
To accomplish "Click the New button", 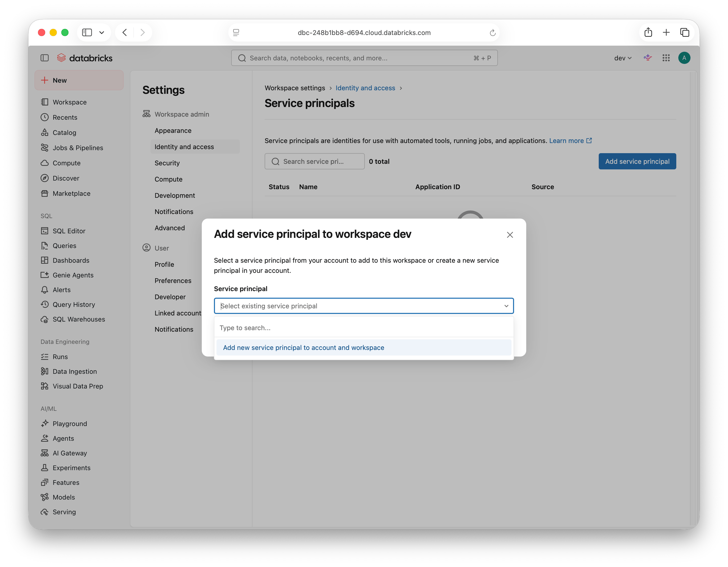I will [79, 80].
